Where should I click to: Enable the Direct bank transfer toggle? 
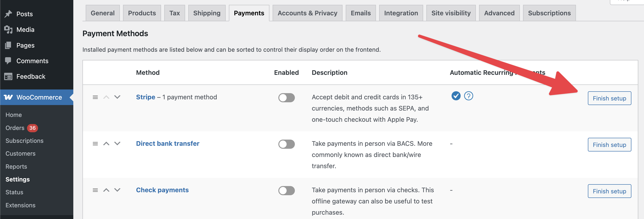tap(286, 144)
